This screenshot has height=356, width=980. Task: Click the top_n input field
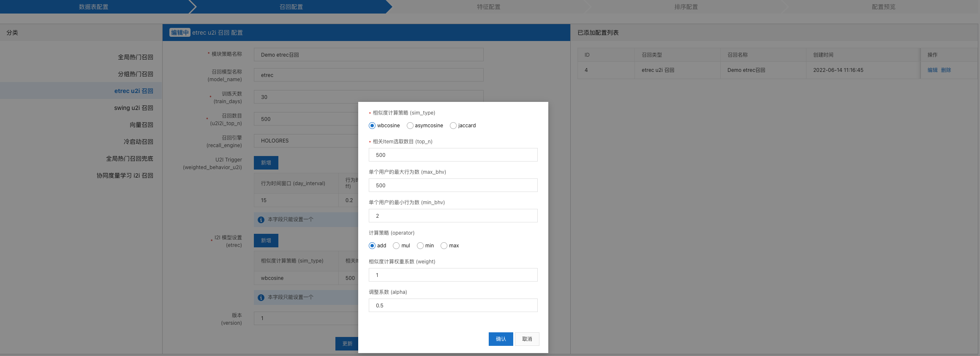(x=453, y=155)
